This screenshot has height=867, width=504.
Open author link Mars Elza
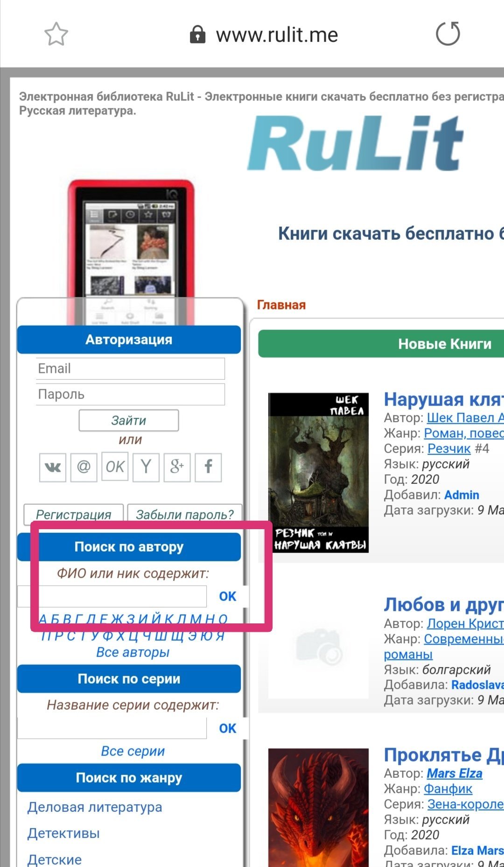click(x=455, y=773)
